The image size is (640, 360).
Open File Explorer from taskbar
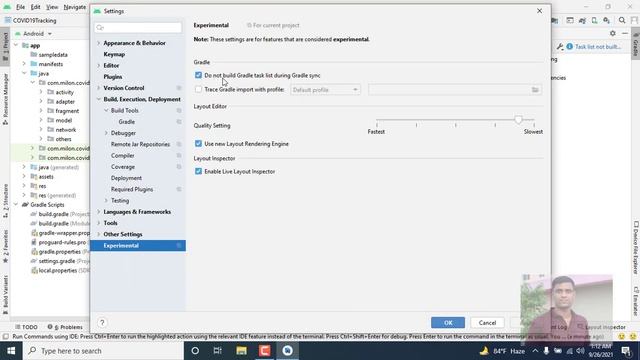[x=241, y=351]
